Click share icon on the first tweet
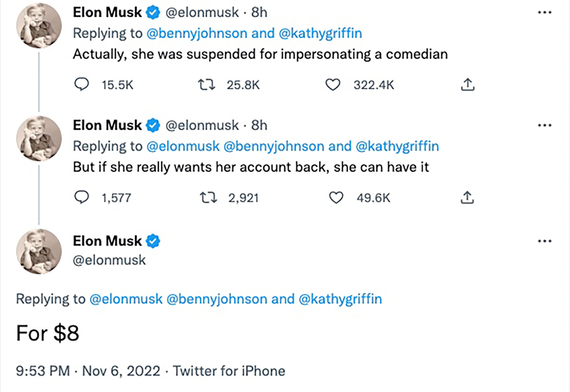The width and height of the screenshot is (570, 392). coord(468,85)
